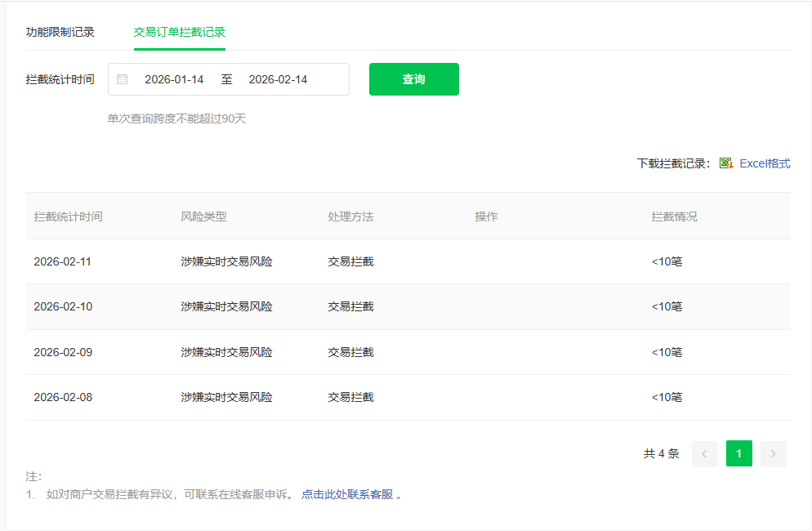
Task: Click the previous page arrow
Action: click(704, 453)
